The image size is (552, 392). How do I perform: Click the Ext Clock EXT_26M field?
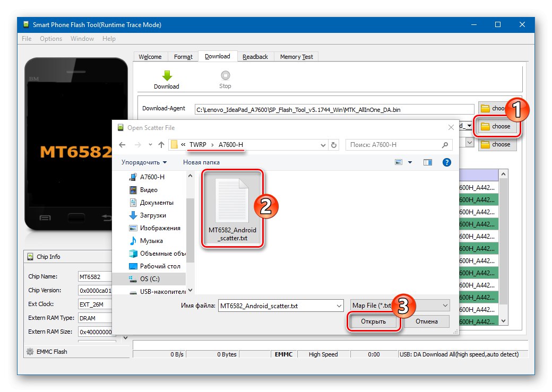point(96,304)
